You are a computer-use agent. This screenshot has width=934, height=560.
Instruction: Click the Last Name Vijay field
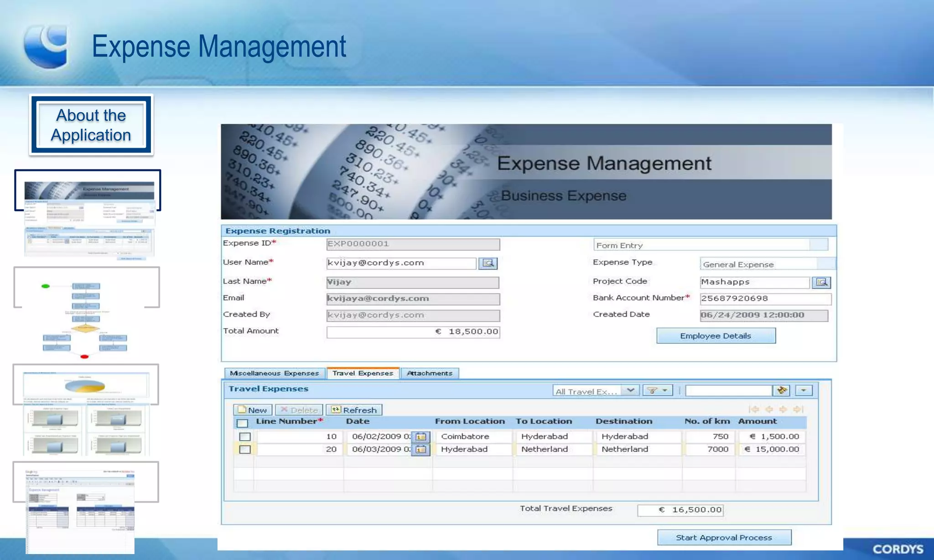[413, 283]
